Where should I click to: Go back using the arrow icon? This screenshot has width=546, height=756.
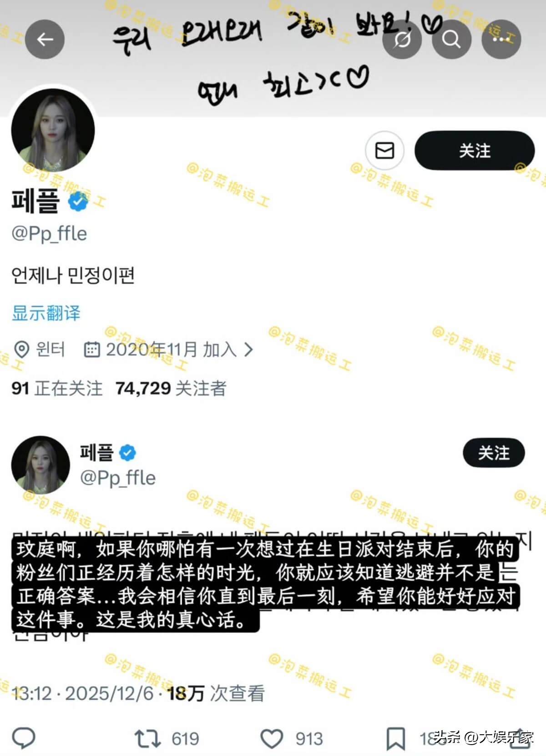[45, 40]
